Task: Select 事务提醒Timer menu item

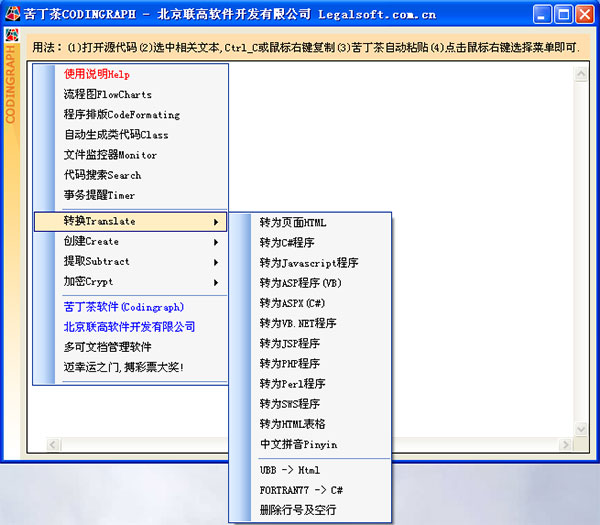Action: 130,196
